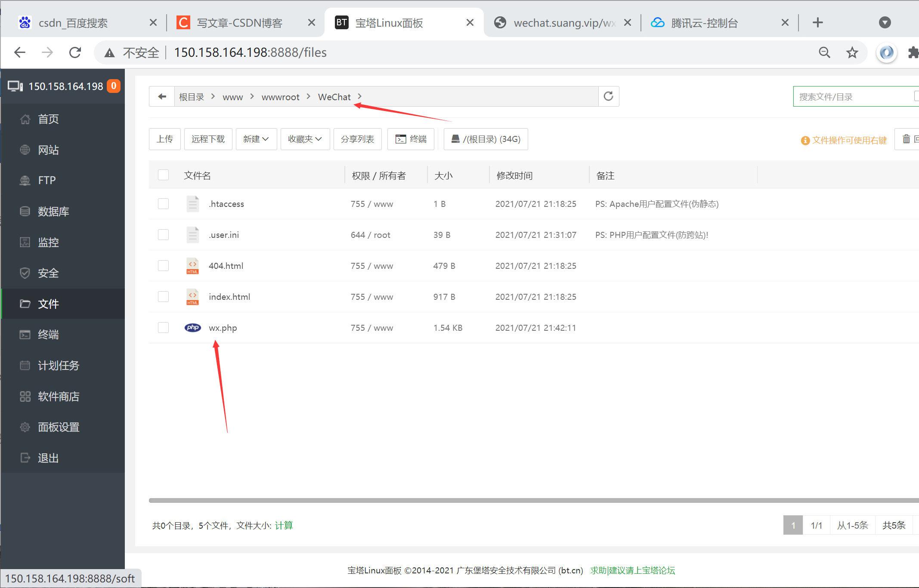Toggle the select-all checkbox in header

tap(163, 175)
